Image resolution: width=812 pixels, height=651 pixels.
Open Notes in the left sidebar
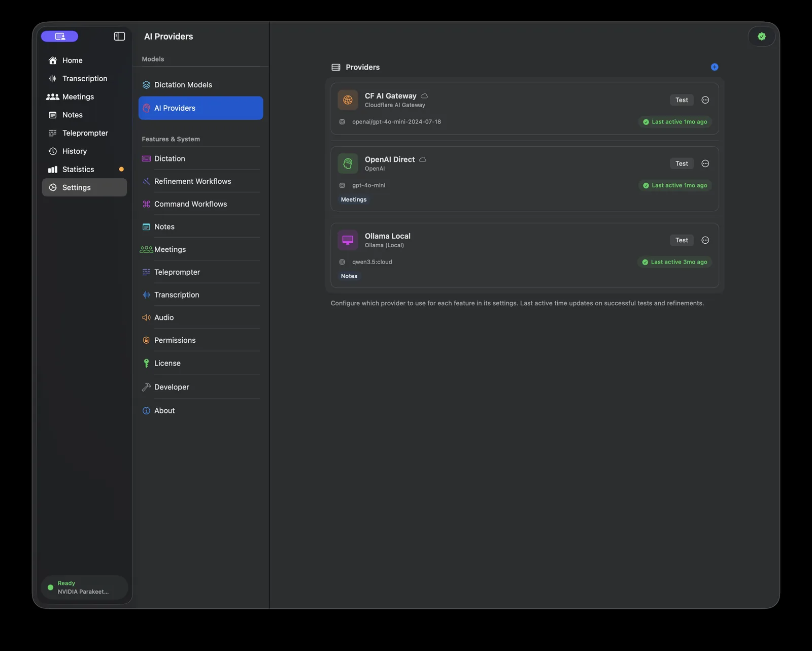[x=84, y=115]
